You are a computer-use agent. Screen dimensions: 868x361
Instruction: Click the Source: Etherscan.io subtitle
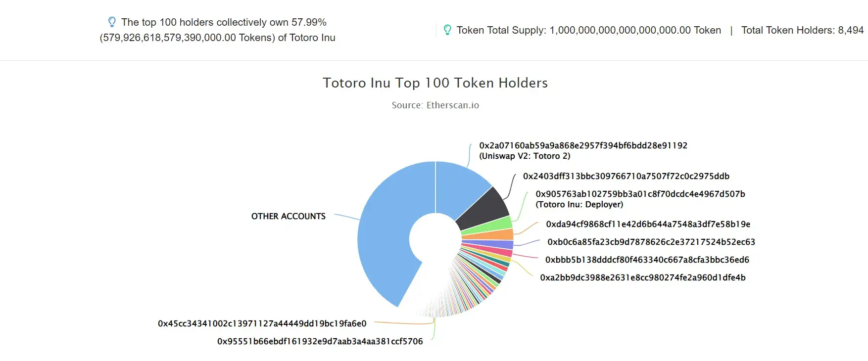click(435, 105)
